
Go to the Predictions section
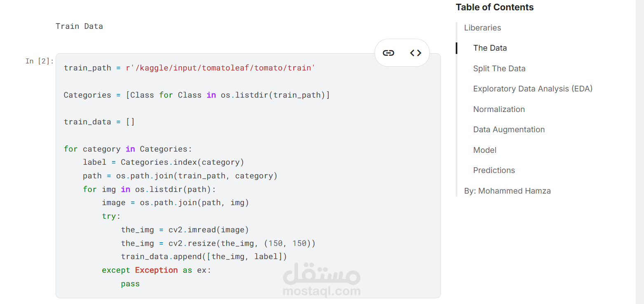pyautogui.click(x=494, y=170)
